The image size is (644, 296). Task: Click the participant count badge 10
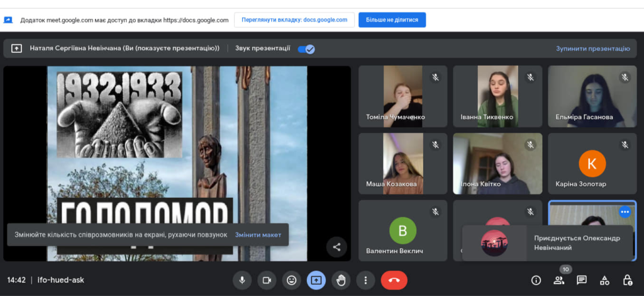566,270
